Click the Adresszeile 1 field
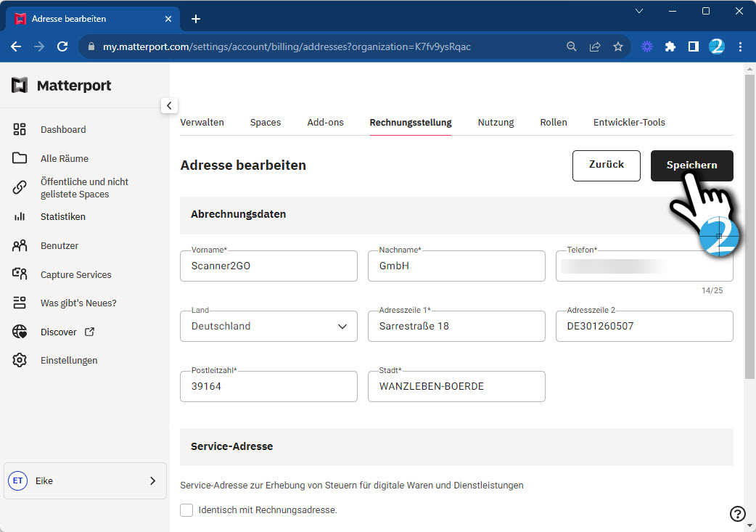The image size is (756, 532). click(456, 326)
